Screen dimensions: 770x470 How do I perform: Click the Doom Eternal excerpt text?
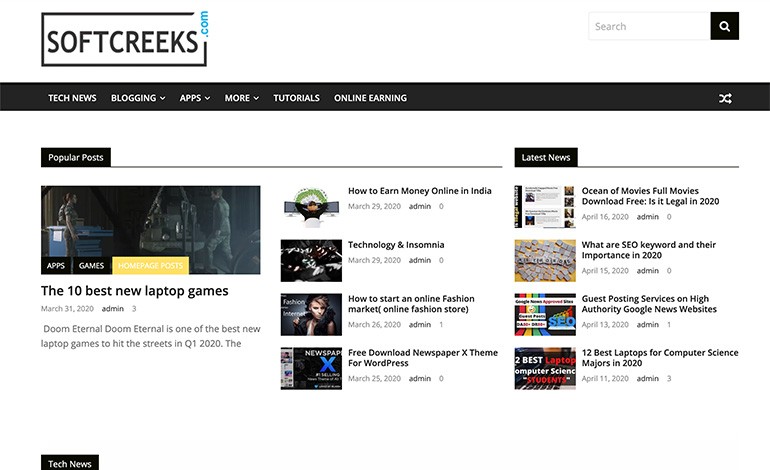(x=151, y=336)
